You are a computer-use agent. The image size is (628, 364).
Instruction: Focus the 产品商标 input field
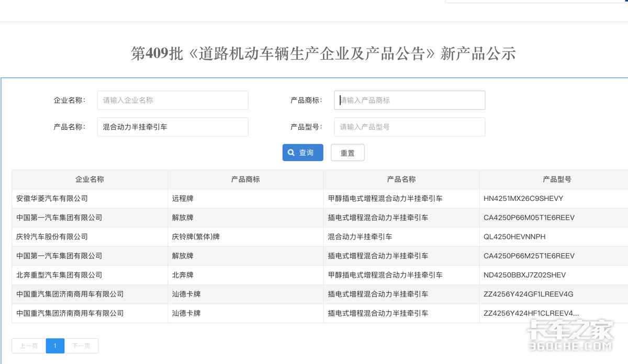[x=409, y=100]
